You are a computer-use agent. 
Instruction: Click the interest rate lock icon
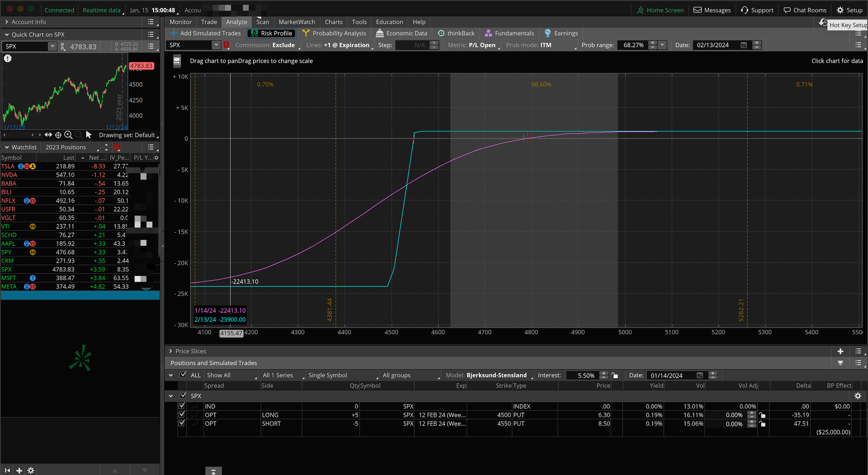pos(615,375)
